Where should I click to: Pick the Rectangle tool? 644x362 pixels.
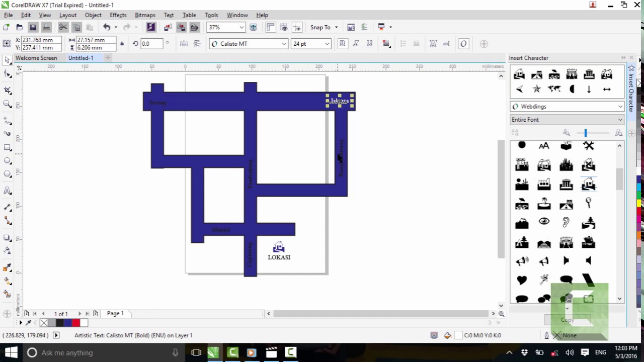pyautogui.click(x=7, y=148)
